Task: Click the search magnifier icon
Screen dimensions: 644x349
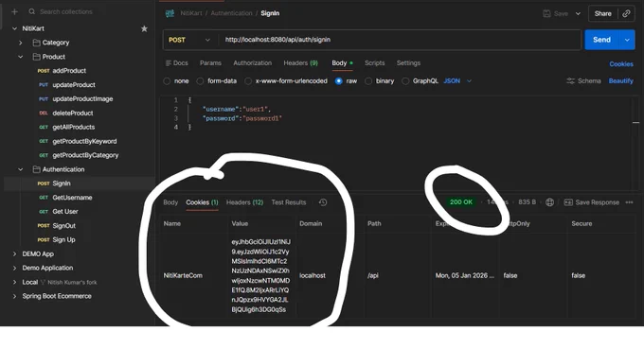Action: pyautogui.click(x=32, y=11)
